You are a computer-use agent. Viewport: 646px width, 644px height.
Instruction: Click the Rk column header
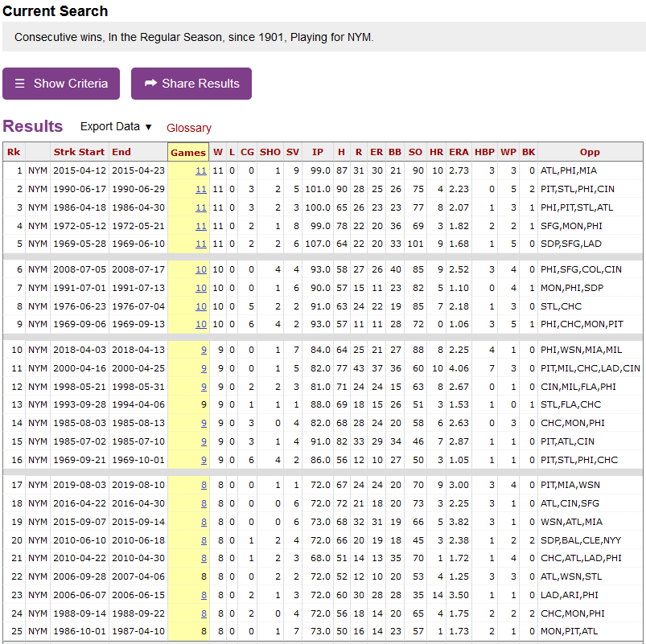coord(14,152)
